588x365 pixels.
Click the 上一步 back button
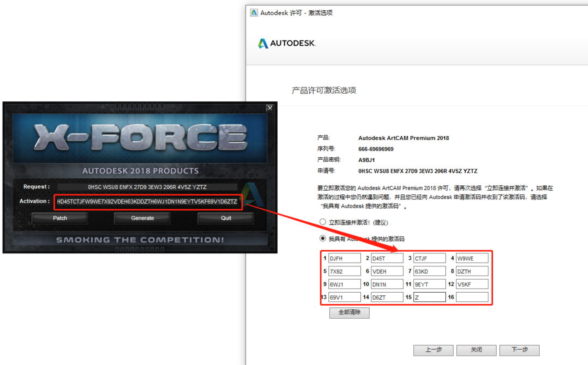coord(433,350)
